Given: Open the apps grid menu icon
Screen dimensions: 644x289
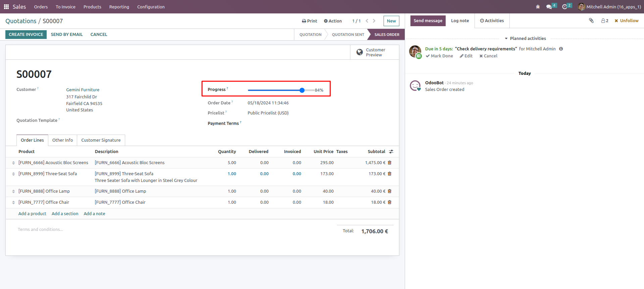Looking at the screenshot, I should click(6, 7).
